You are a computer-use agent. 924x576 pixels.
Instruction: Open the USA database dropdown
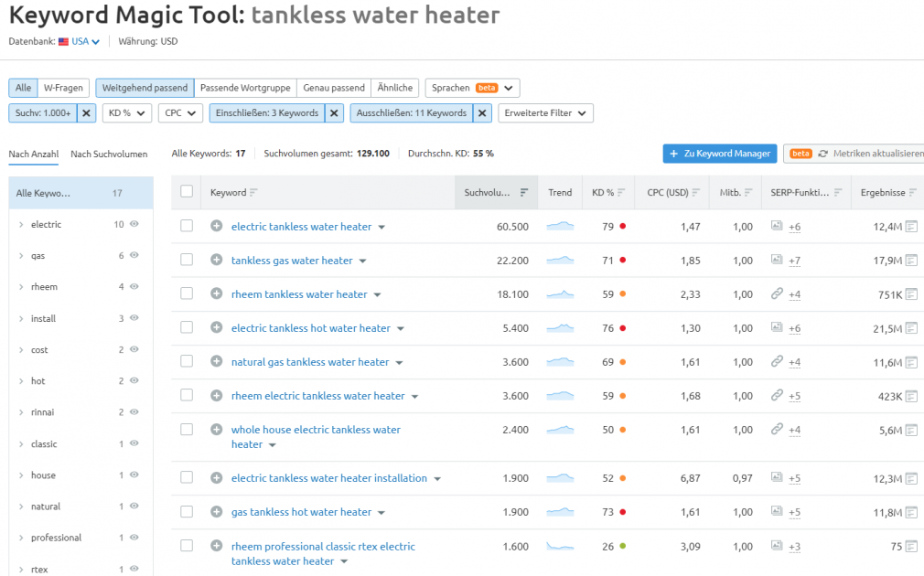click(86, 42)
